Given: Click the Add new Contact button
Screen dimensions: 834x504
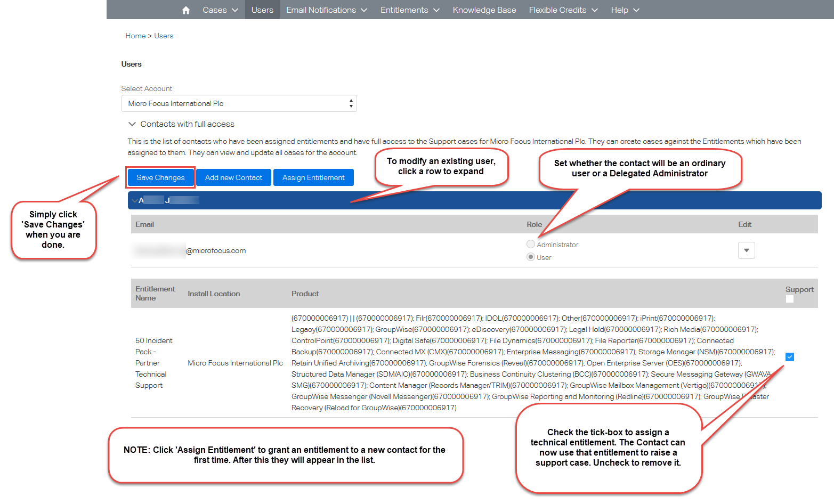Looking at the screenshot, I should point(233,177).
